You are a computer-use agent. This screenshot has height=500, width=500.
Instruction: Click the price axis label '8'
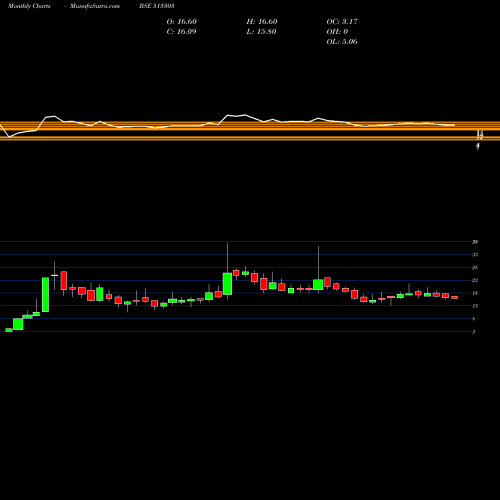click(474, 319)
